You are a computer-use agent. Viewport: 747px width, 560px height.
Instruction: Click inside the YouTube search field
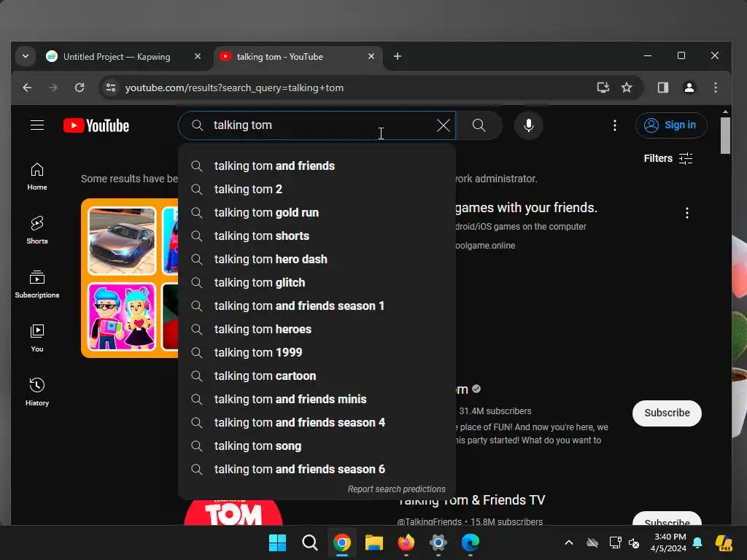317,125
